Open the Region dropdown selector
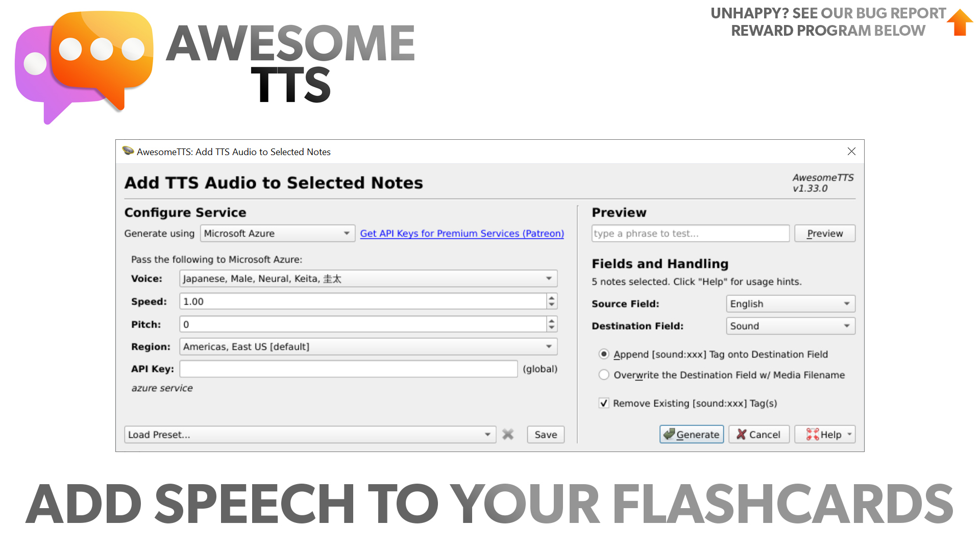Viewport: 980px width, 551px height. [x=550, y=346]
